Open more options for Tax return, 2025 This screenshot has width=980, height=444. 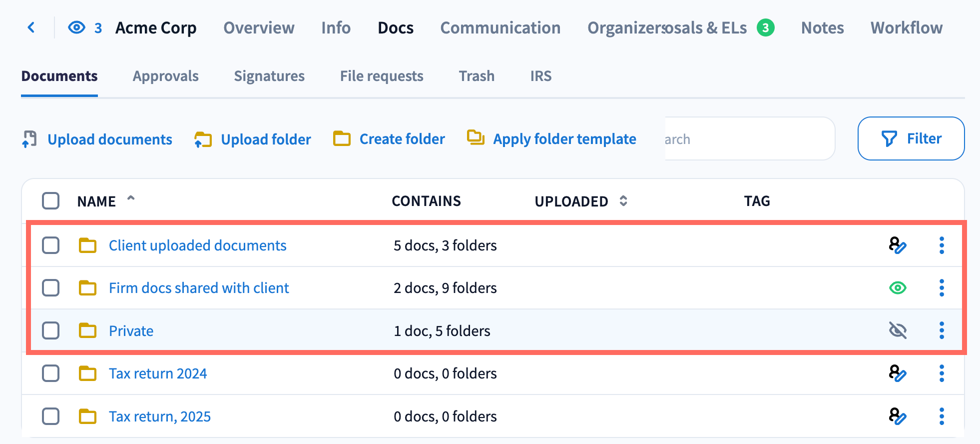click(x=942, y=416)
